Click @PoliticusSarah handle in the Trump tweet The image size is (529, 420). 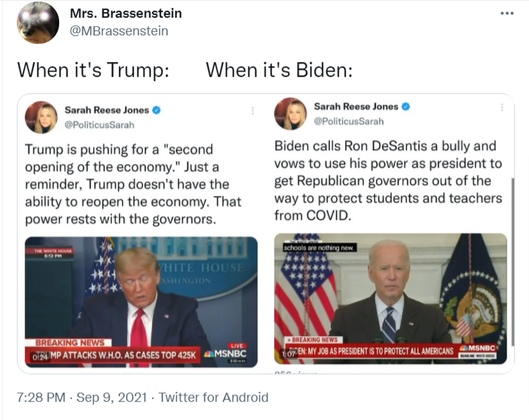coord(99,125)
